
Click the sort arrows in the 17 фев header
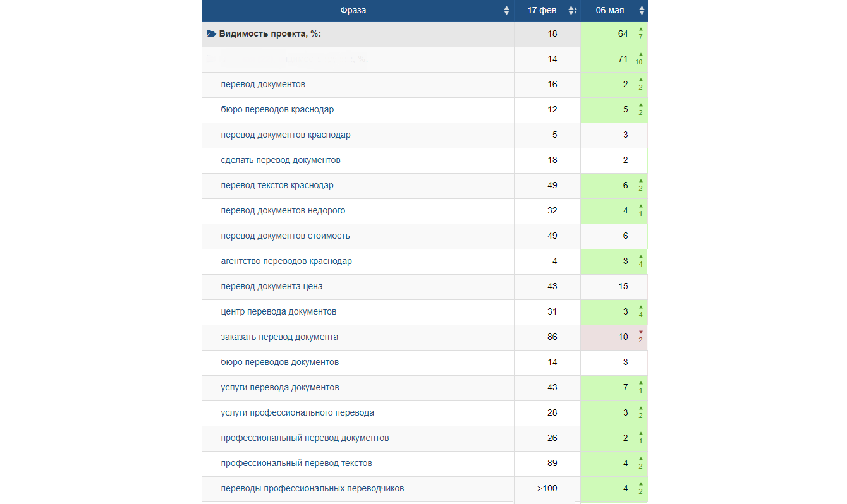571,11
